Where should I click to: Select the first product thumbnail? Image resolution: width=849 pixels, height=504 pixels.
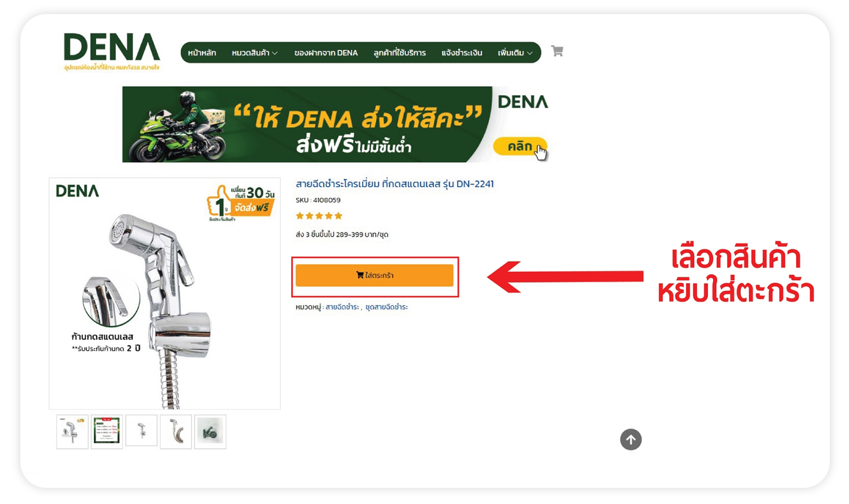pyautogui.click(x=72, y=432)
